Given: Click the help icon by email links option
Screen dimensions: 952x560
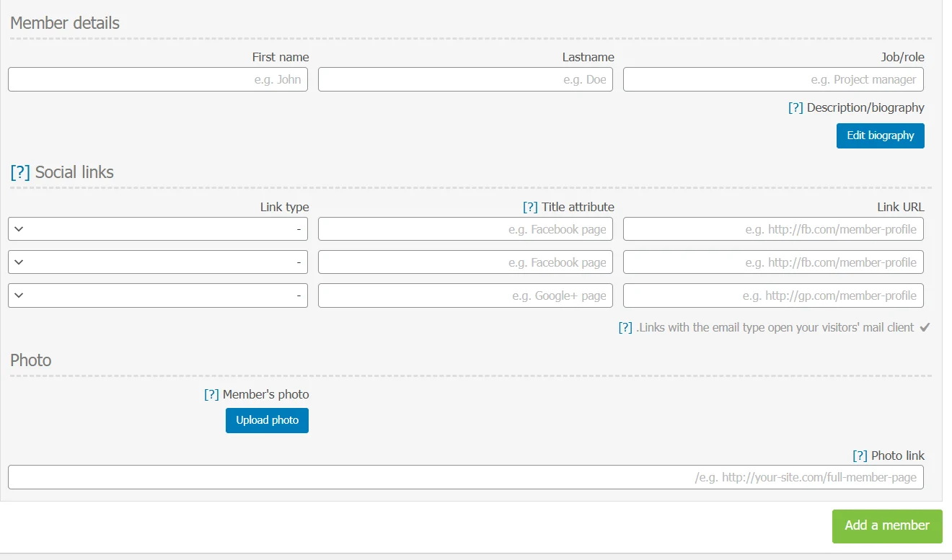Looking at the screenshot, I should pos(625,327).
